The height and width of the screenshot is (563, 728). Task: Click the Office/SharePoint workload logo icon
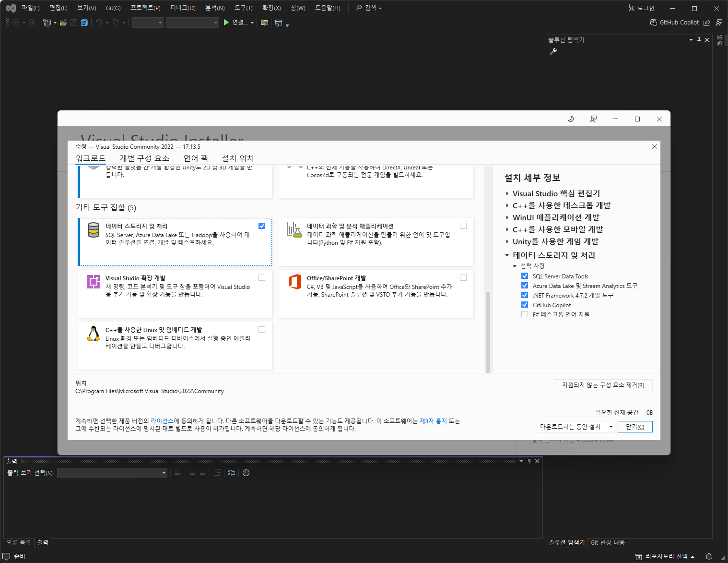pyautogui.click(x=295, y=282)
